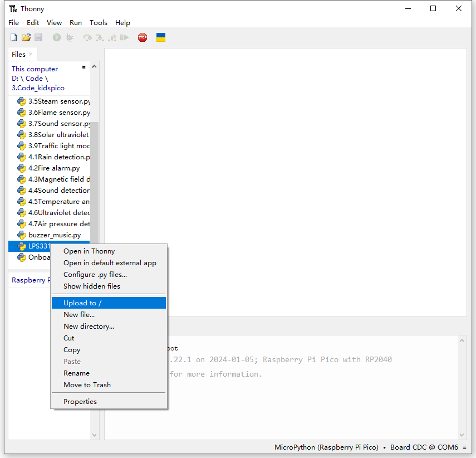This screenshot has width=476, height=458.
Task: Click the Ukraine flag icon
Action: [x=161, y=37]
